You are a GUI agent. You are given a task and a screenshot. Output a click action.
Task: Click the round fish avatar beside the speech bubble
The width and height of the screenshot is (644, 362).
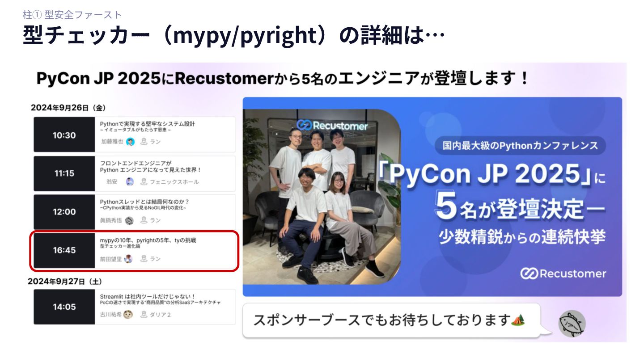pos(572,324)
